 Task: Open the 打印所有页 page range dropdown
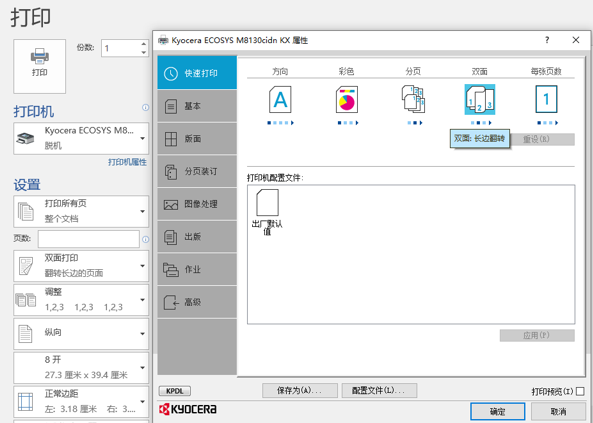point(81,211)
